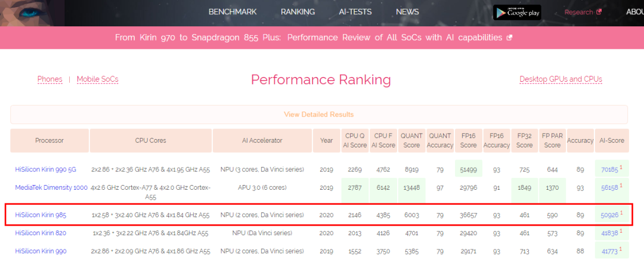The height and width of the screenshot is (259, 644).
Task: Select FP PAR Score value 1370
Action: tap(552, 187)
